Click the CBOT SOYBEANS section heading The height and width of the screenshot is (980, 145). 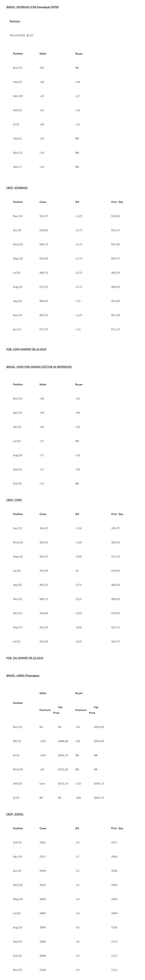pyautogui.click(x=17, y=188)
